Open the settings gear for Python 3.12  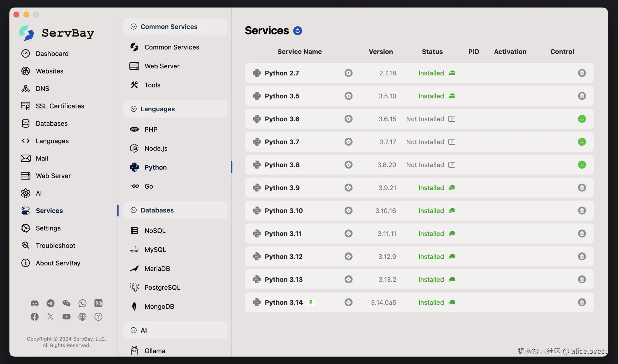click(x=348, y=256)
